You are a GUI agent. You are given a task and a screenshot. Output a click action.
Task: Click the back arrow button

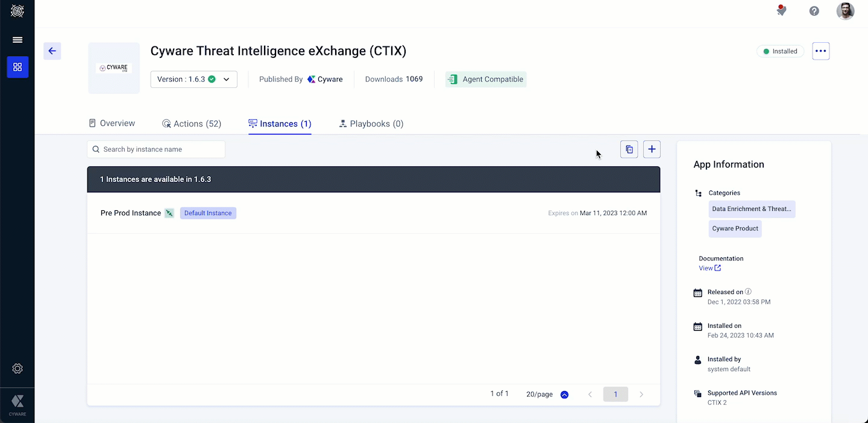point(52,51)
